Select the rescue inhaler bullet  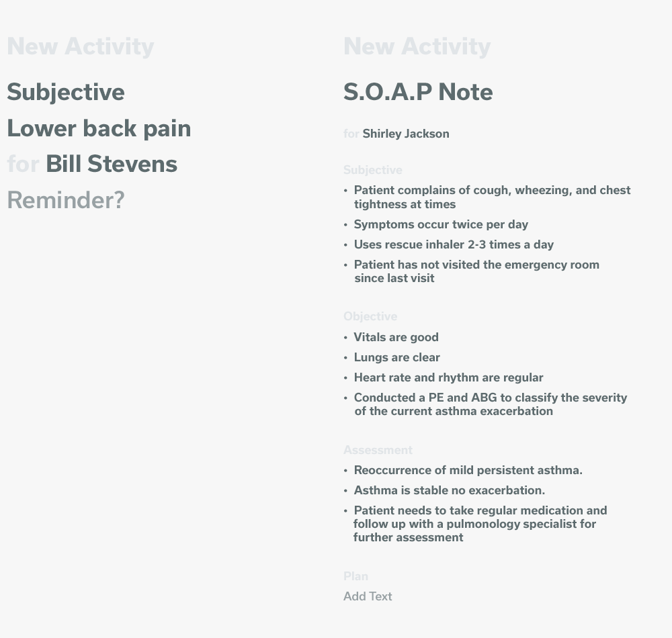[454, 244]
